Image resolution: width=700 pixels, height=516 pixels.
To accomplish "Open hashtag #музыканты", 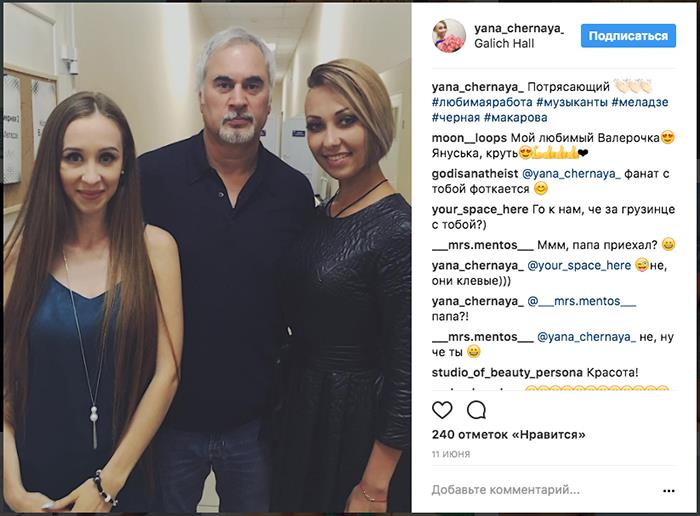I will pos(572,102).
